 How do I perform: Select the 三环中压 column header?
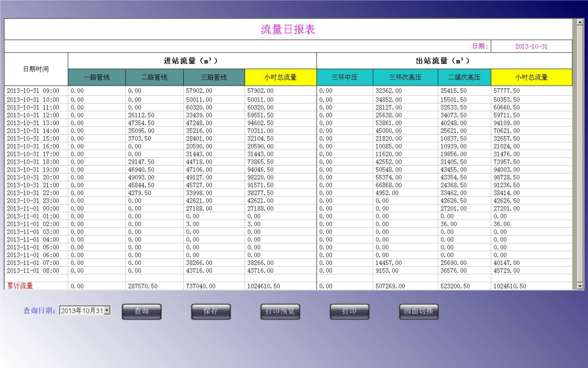pyautogui.click(x=345, y=77)
